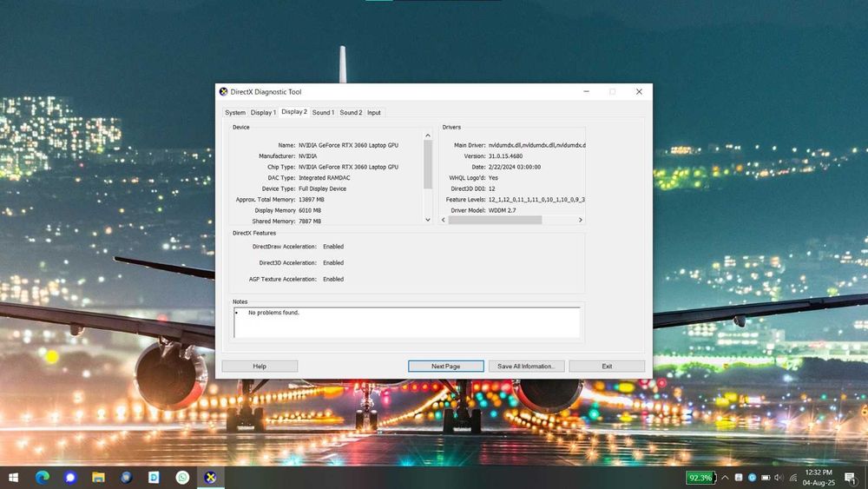The image size is (868, 489).
Task: Click the Drivers panel scroll-right arrow
Action: pyautogui.click(x=580, y=220)
